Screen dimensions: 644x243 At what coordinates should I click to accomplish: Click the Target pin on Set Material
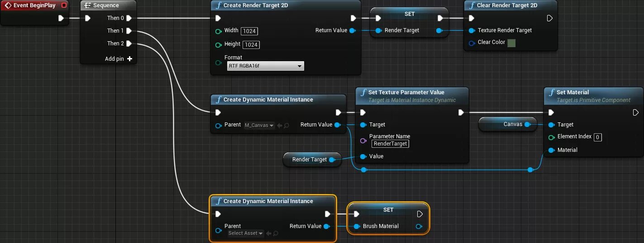(x=551, y=125)
